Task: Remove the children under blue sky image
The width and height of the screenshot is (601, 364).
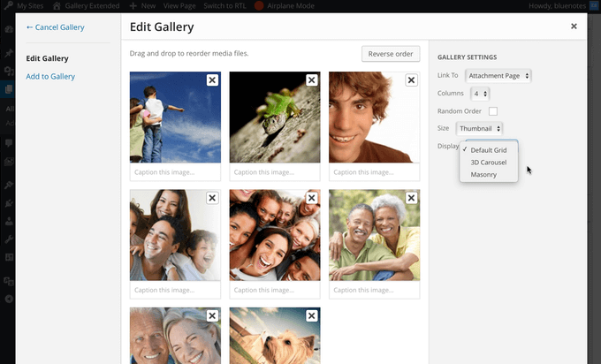Action: coord(212,80)
